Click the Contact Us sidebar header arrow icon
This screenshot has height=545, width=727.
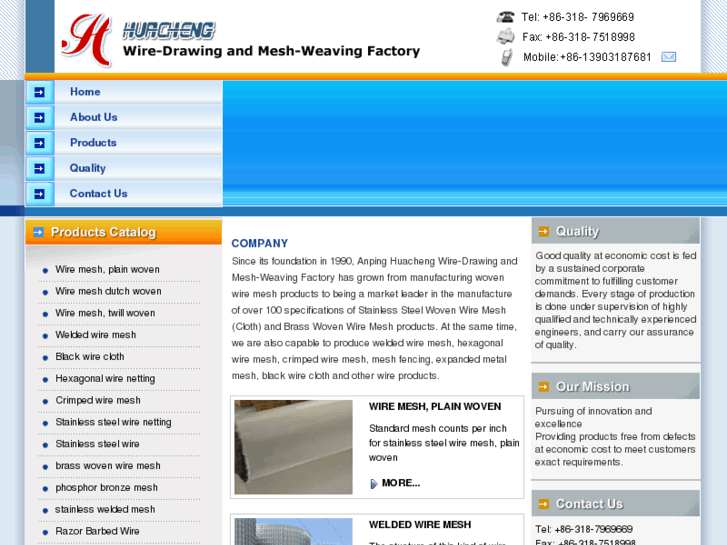click(x=543, y=504)
